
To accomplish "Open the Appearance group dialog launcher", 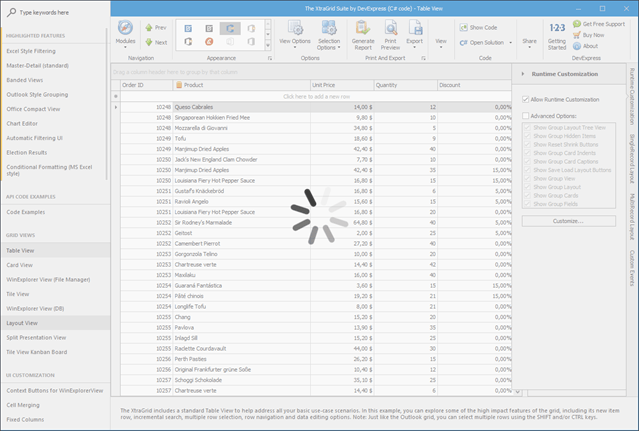I will tap(270, 59).
